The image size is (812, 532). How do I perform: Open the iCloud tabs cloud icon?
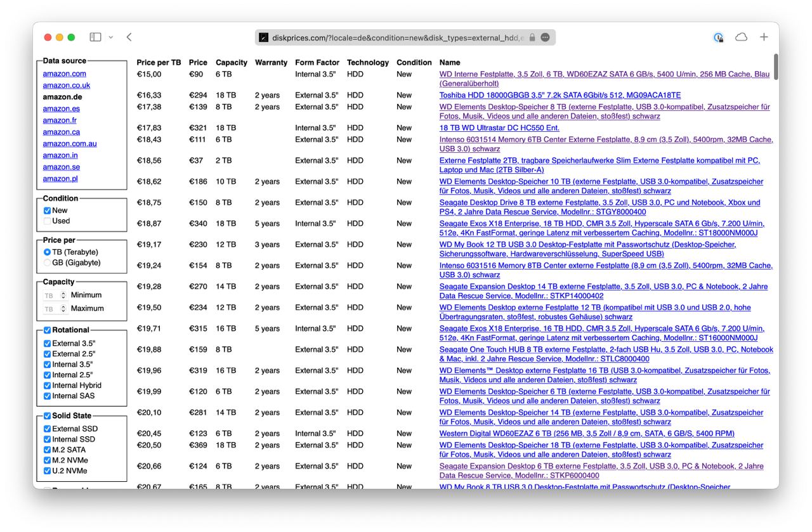pyautogui.click(x=741, y=37)
